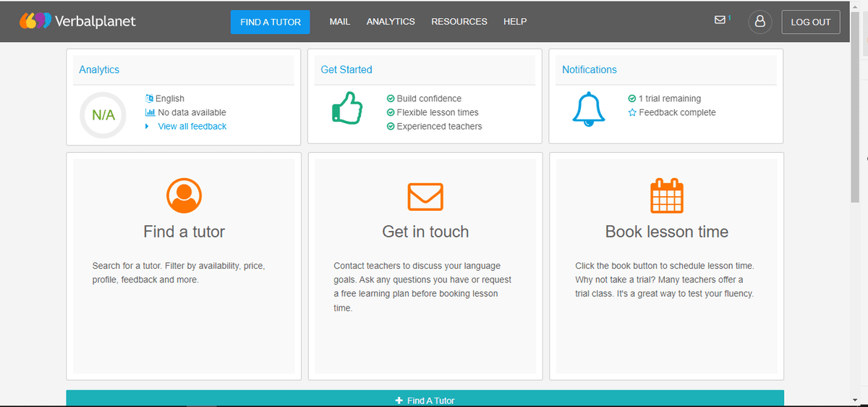Click the Verbalplanet logo
This screenshot has width=868, height=407.
(77, 22)
